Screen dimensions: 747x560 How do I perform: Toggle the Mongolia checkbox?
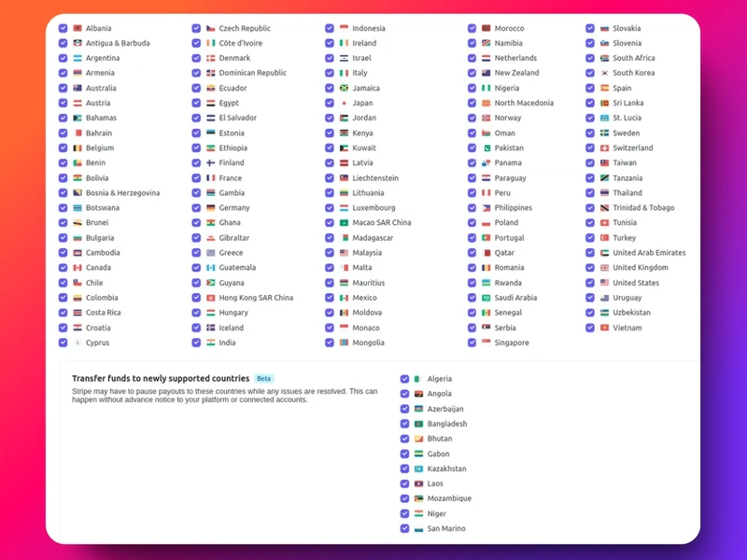click(x=330, y=343)
